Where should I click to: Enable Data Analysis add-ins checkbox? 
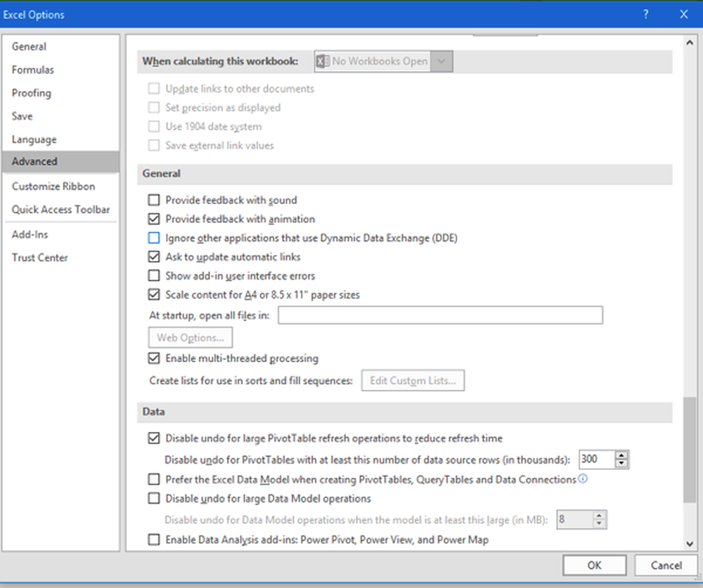point(154,540)
